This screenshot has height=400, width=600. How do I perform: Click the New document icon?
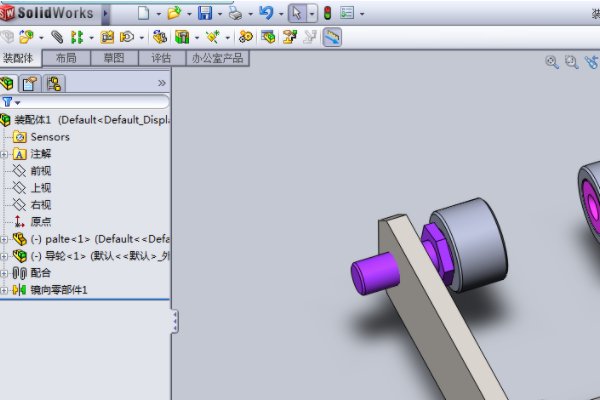[143, 13]
